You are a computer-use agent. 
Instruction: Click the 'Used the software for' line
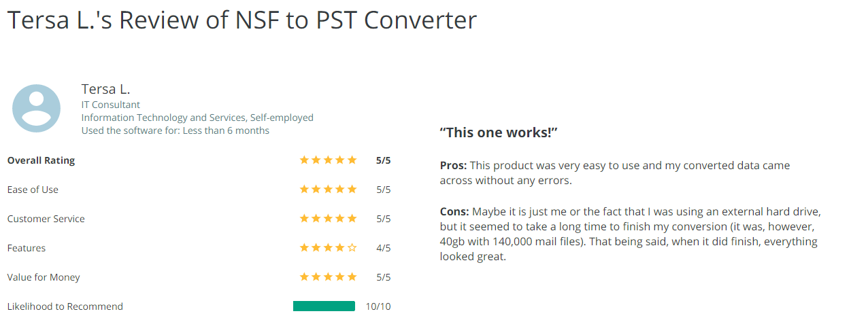click(176, 130)
